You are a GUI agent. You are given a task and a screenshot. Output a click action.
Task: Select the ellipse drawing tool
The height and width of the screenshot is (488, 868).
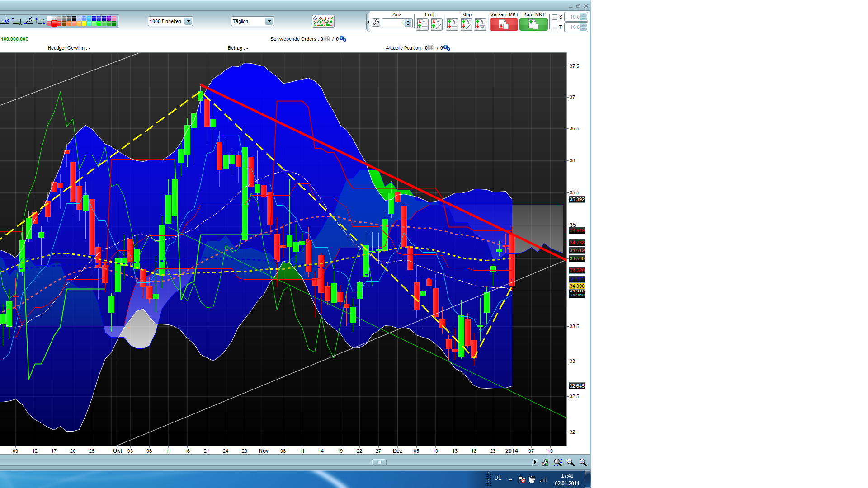[x=40, y=21]
